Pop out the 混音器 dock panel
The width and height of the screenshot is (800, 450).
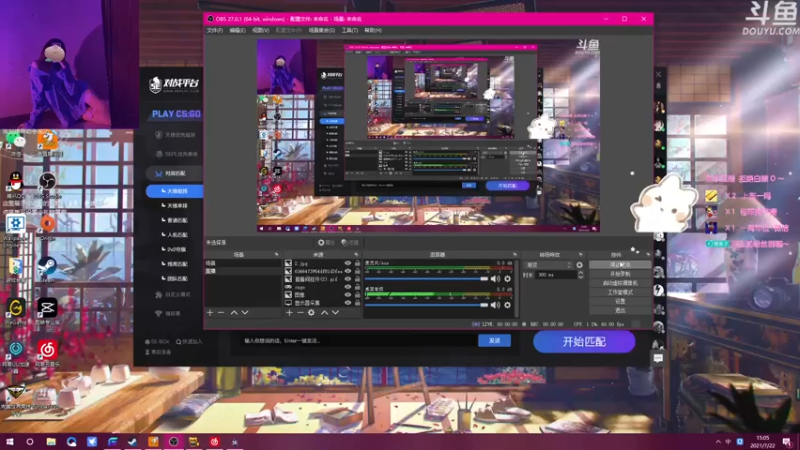[x=514, y=254]
